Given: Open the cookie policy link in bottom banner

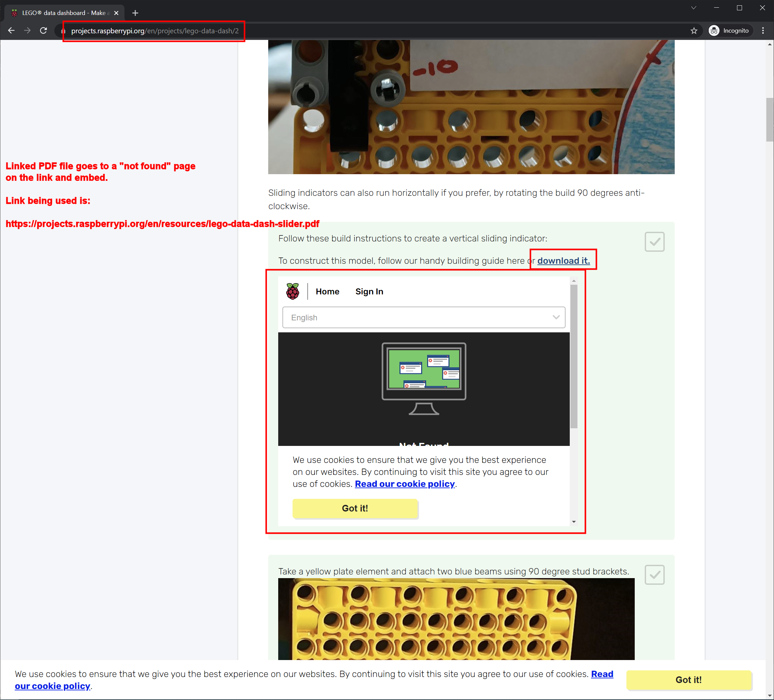Looking at the screenshot, I should point(602,674).
